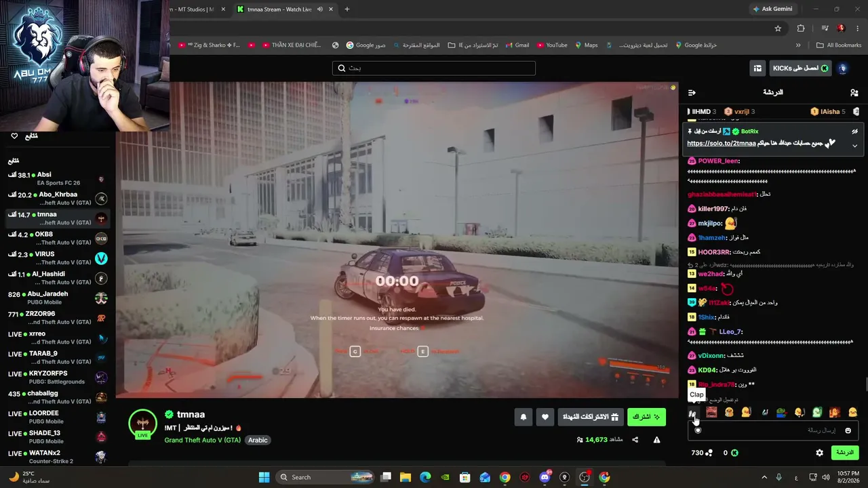This screenshot has width=868, height=488.
Task: Open Abo_Khrbaa channel in the sidebar
Action: coord(57,199)
